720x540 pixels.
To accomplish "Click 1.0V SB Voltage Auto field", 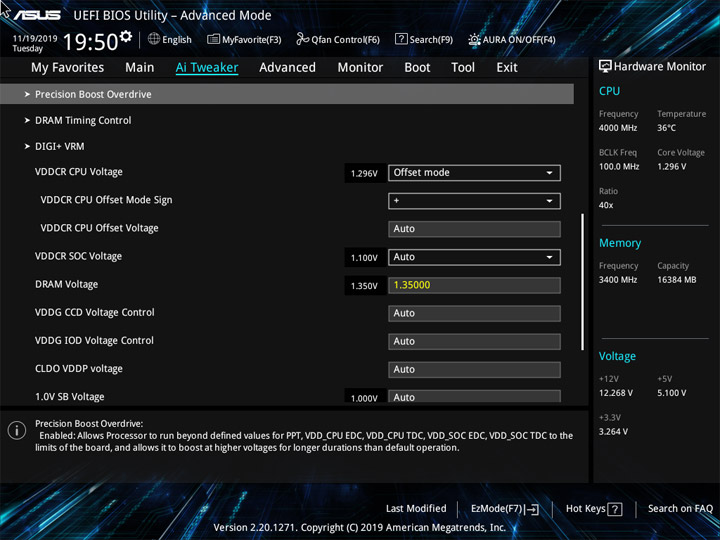I will (474, 397).
